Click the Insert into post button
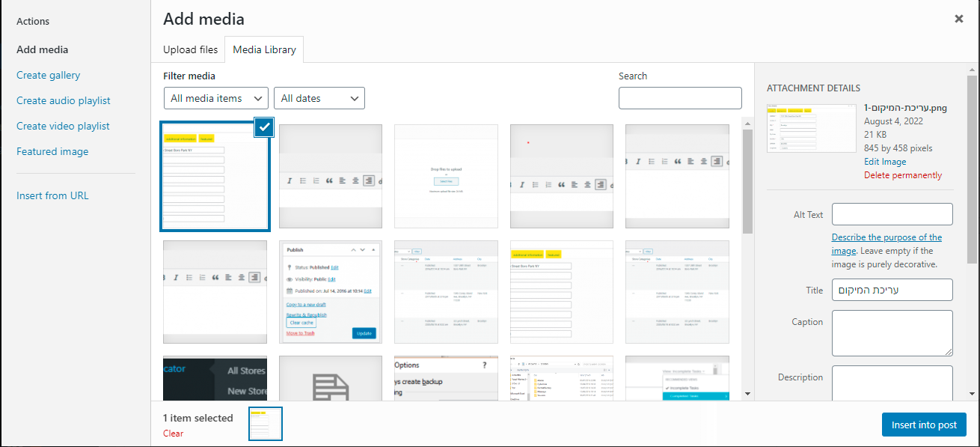The image size is (980, 447). 924,425
